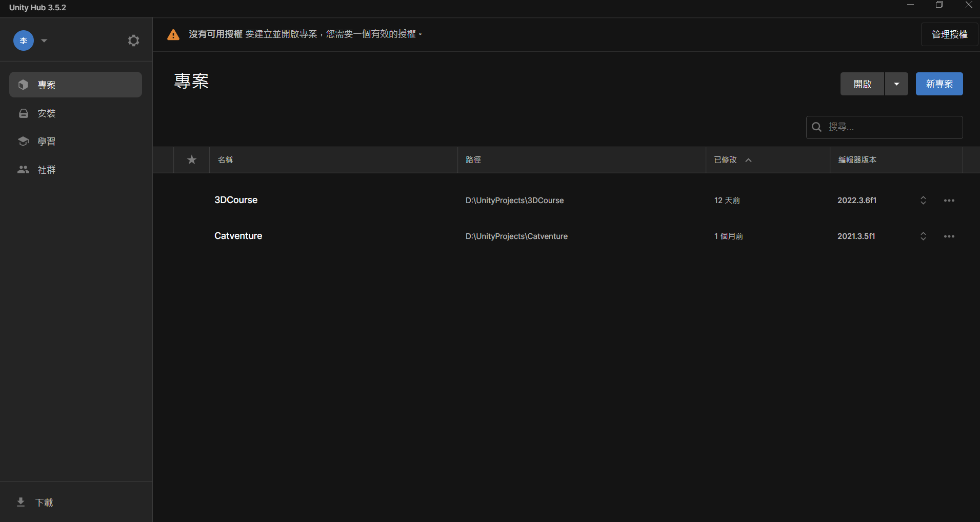This screenshot has height=522, width=980.
Task: Expand the account dropdown arrow
Action: coord(44,41)
